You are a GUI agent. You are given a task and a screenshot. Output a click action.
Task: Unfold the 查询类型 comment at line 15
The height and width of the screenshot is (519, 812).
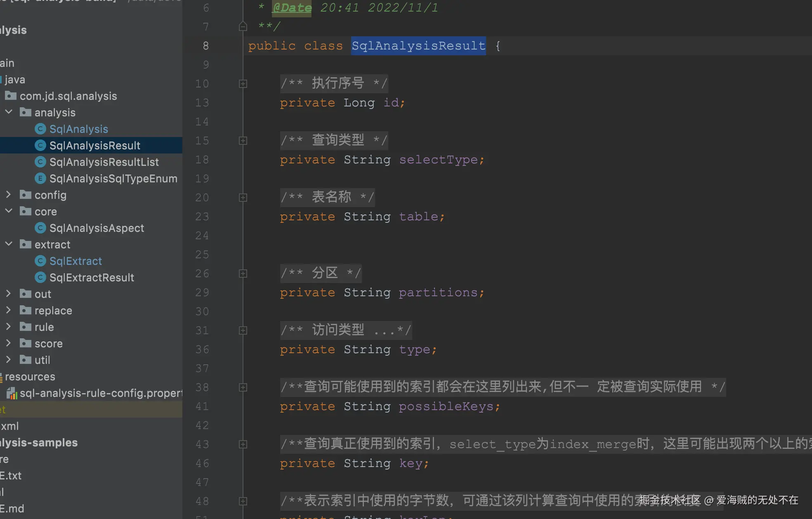[243, 141]
